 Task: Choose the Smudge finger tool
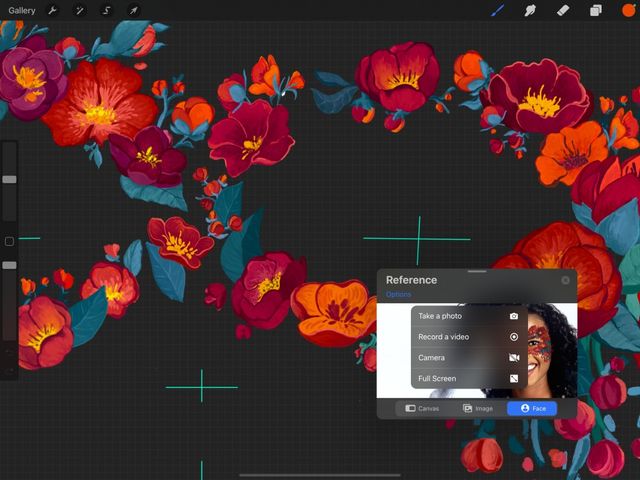[x=530, y=11]
